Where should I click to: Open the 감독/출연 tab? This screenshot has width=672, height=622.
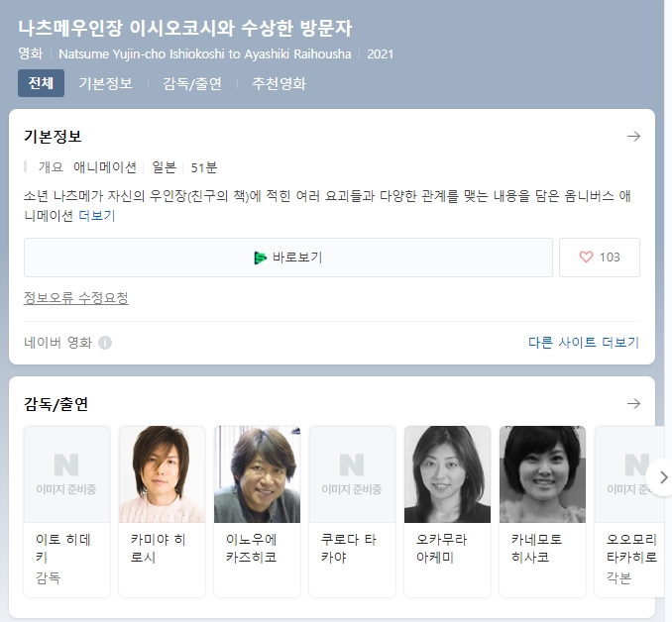(192, 83)
